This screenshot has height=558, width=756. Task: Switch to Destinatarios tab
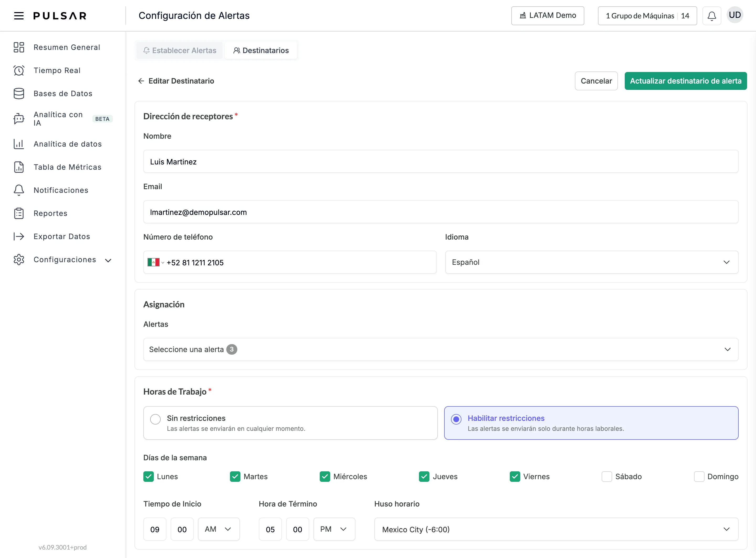pyautogui.click(x=261, y=50)
